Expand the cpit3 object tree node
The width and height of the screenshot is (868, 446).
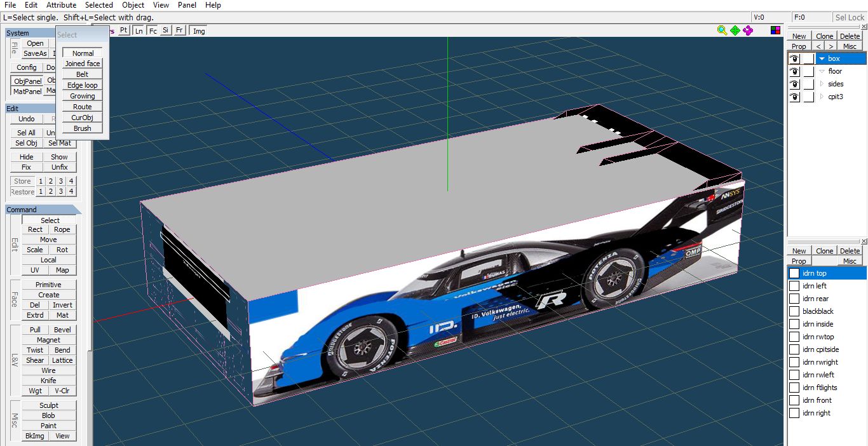pos(821,97)
